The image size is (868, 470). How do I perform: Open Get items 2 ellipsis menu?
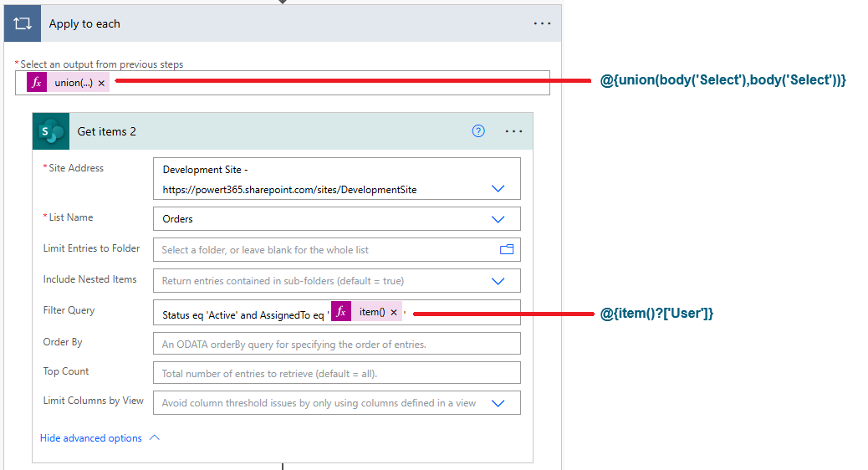click(x=513, y=131)
